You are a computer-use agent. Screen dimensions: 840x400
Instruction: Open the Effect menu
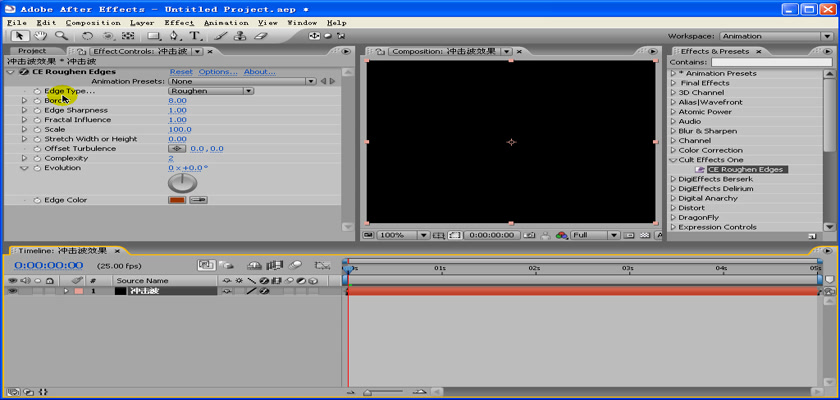(179, 23)
